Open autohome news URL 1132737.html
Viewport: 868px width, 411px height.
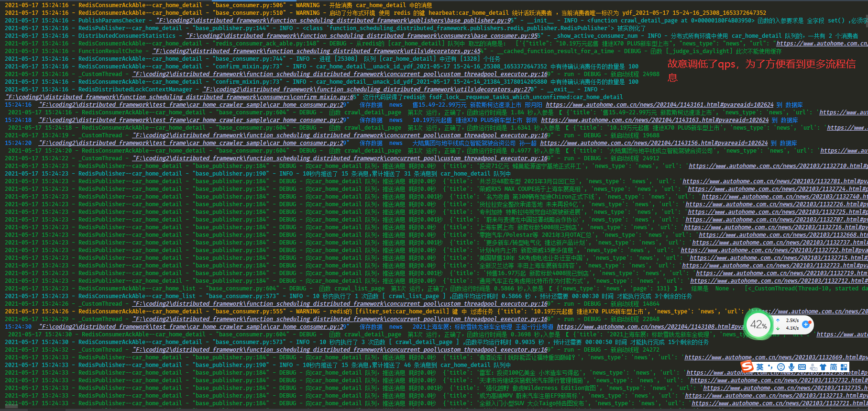[x=780, y=243]
